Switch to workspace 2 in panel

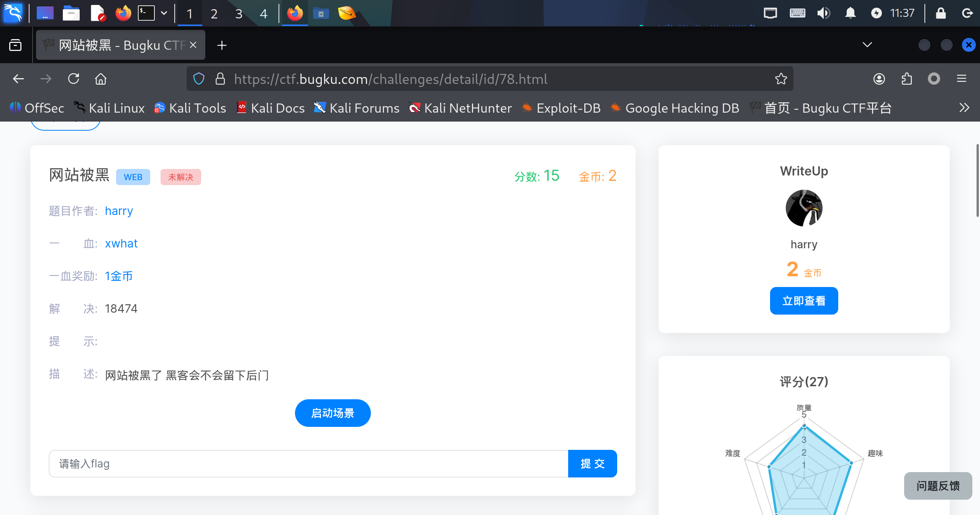pyautogui.click(x=214, y=14)
